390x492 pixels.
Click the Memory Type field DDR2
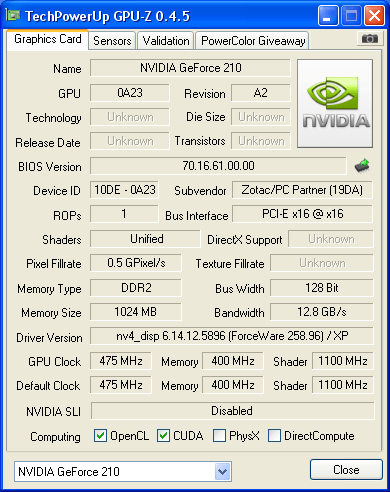pos(136,288)
